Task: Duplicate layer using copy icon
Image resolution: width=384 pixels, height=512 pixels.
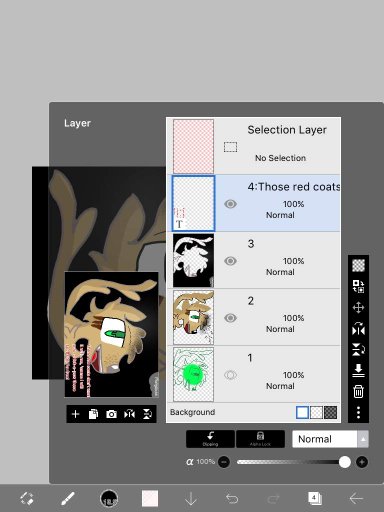Action: (93, 414)
